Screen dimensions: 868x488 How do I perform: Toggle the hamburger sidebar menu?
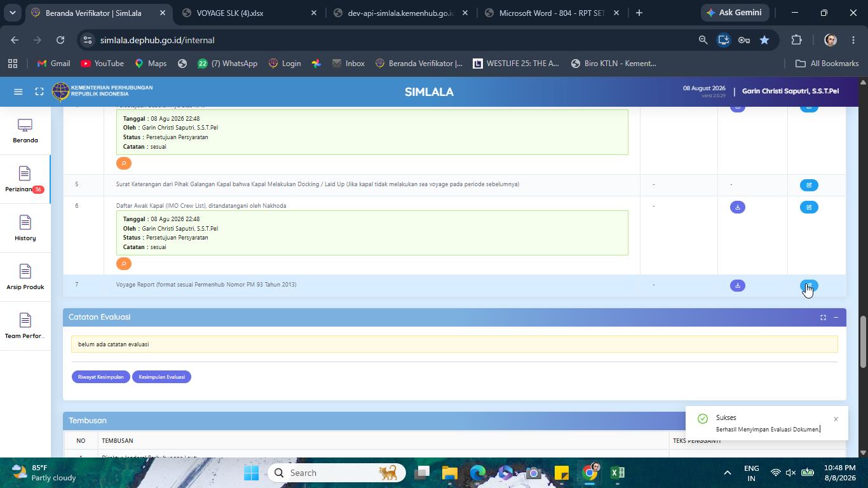pyautogui.click(x=18, y=91)
